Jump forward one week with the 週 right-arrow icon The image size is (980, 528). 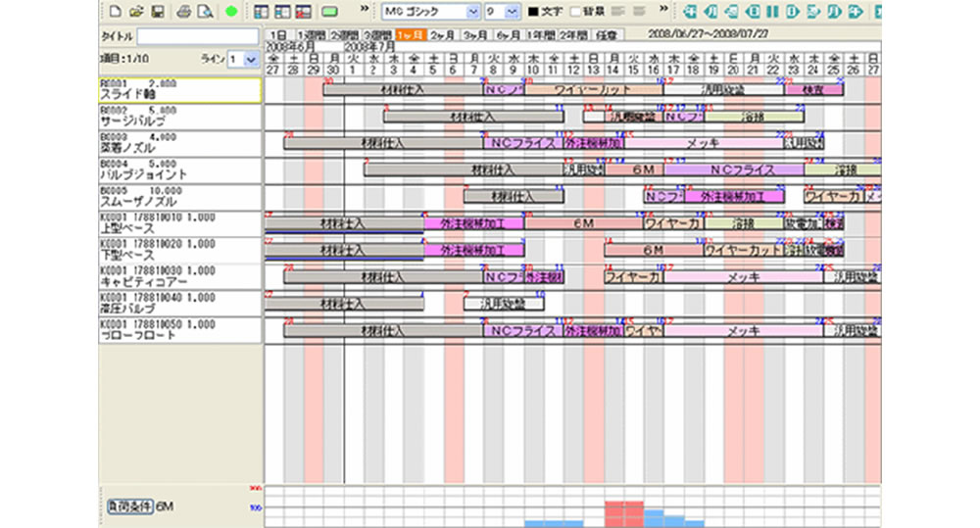click(x=813, y=11)
